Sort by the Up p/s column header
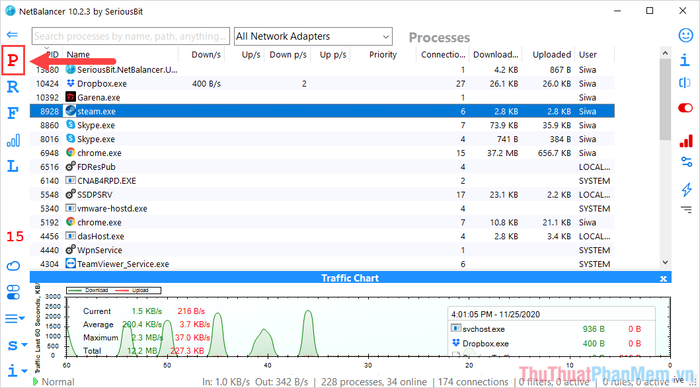This screenshot has width=700, height=388. [x=331, y=54]
